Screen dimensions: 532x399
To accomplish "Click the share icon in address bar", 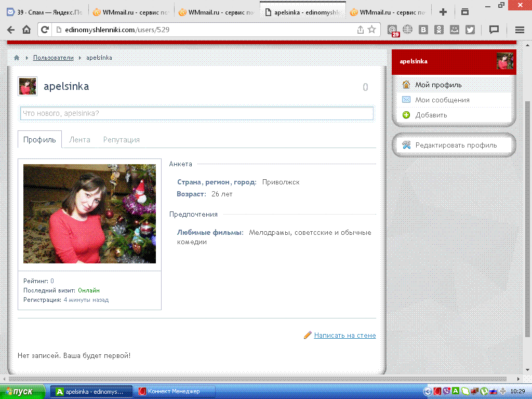I will click(x=361, y=30).
